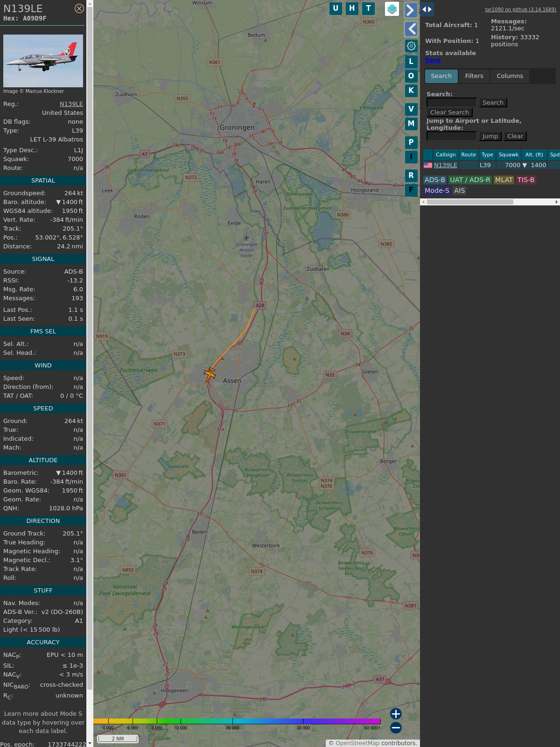Sort by Callsign column header
This screenshot has width=560, height=747.
tap(446, 155)
